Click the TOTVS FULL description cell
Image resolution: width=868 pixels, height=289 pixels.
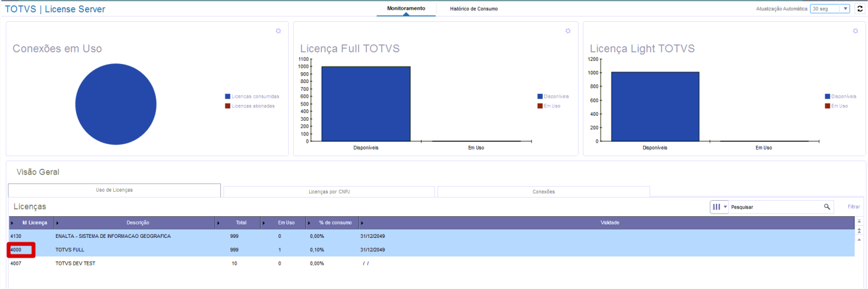[70, 249]
